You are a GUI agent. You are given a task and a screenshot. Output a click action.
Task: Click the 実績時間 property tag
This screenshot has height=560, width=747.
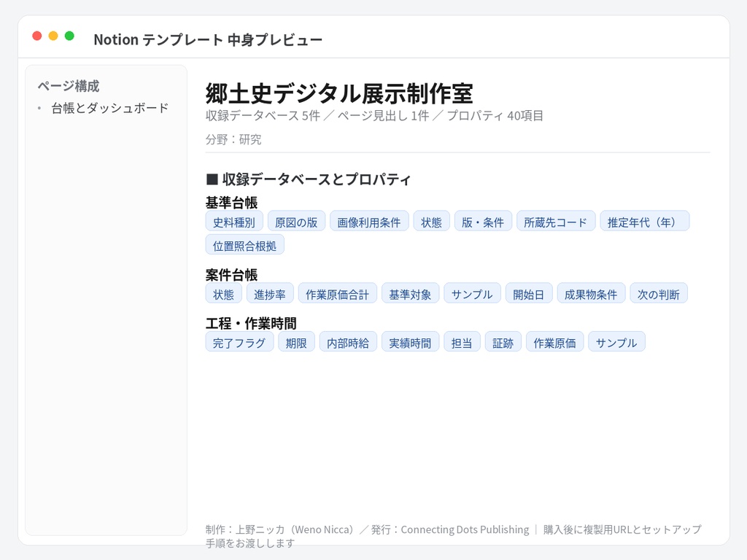410,341
